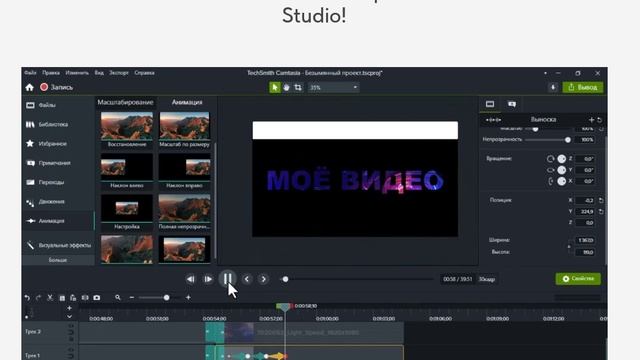
Task: Open the canvas zoom 35% dropdown
Action: 333,87
